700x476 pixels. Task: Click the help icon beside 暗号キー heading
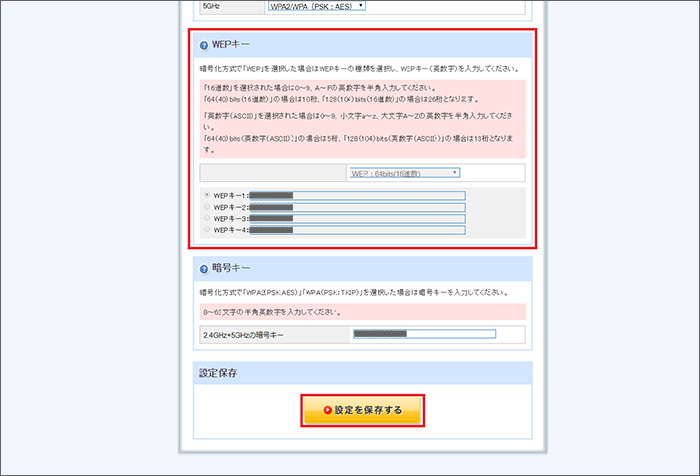204,269
